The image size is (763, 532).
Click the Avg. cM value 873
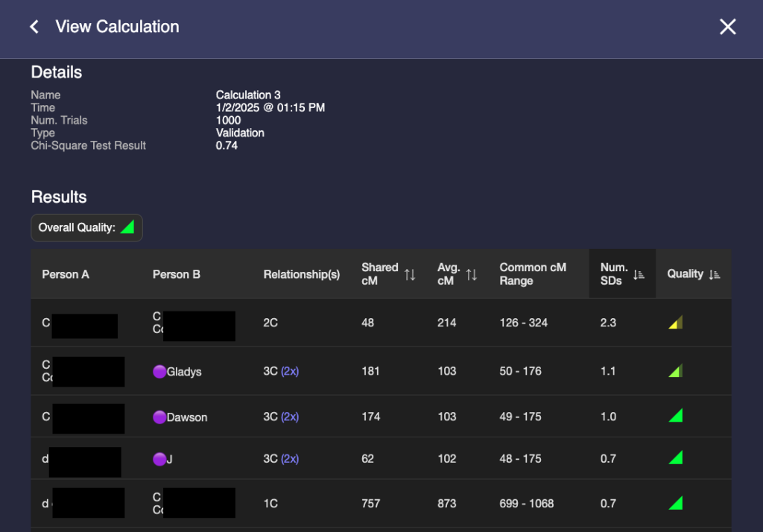tap(447, 503)
